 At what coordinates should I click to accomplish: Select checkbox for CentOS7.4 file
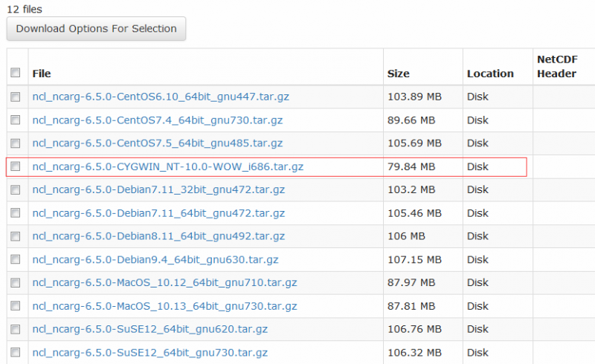[15, 120]
